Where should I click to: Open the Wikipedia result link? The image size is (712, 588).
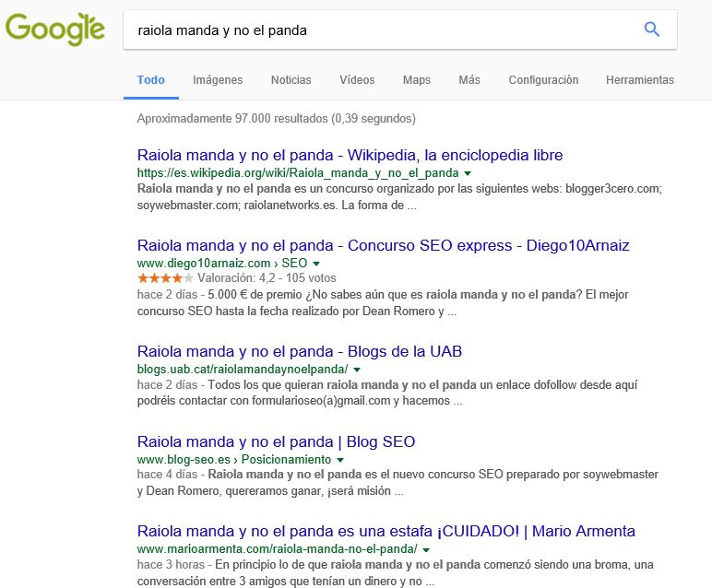coord(350,155)
